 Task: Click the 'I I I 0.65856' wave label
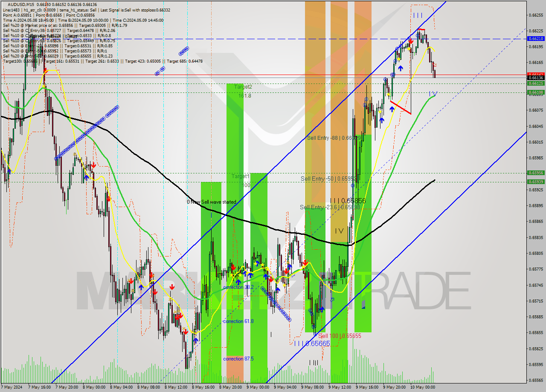tap(348, 200)
